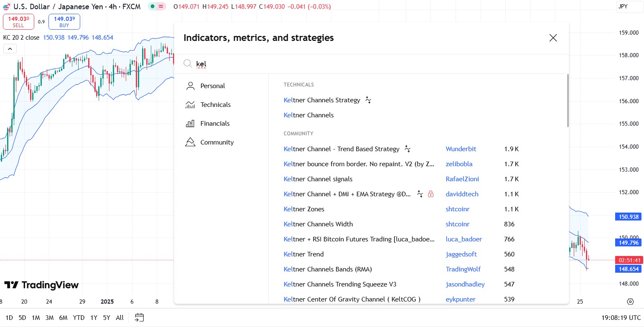
Task: Click the search magnifier icon in dialog
Action: (x=188, y=63)
